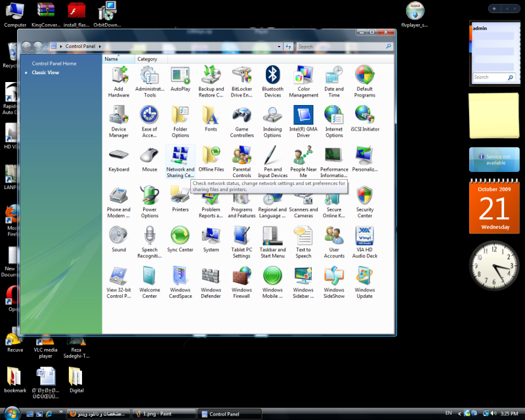Open Taskbar and Start Menu icon
Viewport: 525px width, 420px height.
pyautogui.click(x=272, y=242)
